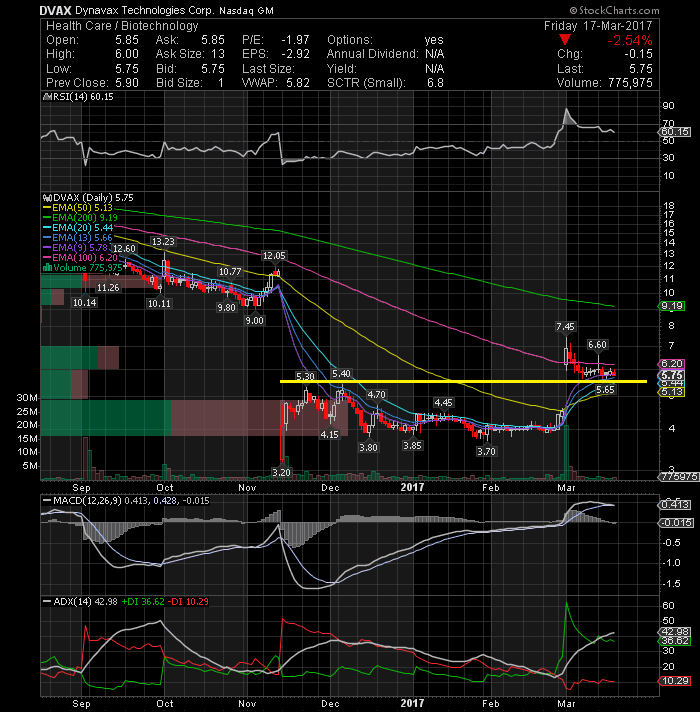The width and height of the screenshot is (700, 712).
Task: Click the header Volume: 775,975 entry
Action: [605, 83]
